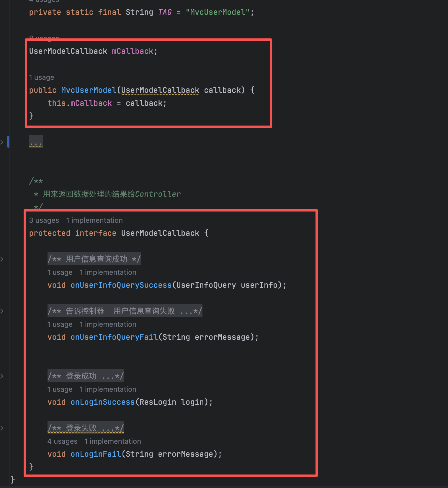Expand the 用户信息查询成功 comment fold arrow

pos(2,259)
